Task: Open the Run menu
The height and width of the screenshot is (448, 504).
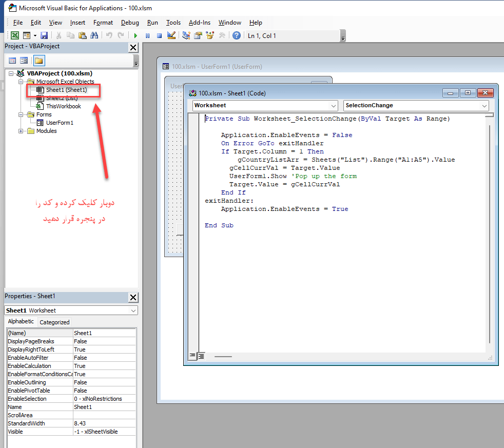Action: pyautogui.click(x=152, y=23)
